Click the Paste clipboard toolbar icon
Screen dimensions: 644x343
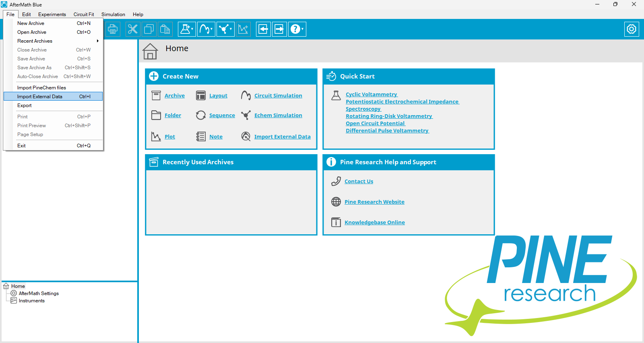point(165,29)
